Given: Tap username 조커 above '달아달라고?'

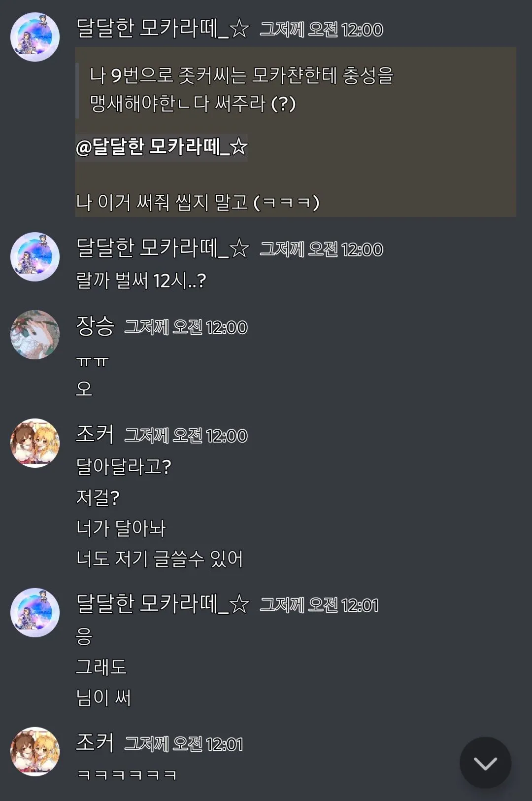Looking at the screenshot, I should (95, 434).
